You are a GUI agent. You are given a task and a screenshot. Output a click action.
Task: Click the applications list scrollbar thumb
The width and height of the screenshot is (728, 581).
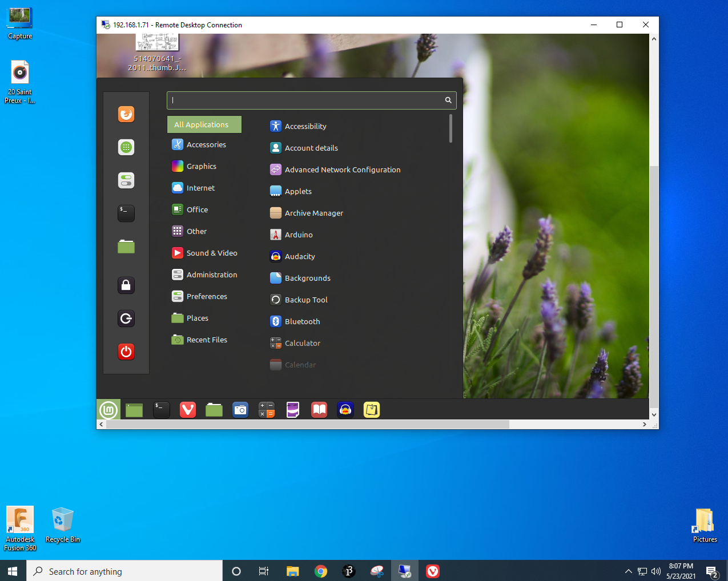coord(451,128)
